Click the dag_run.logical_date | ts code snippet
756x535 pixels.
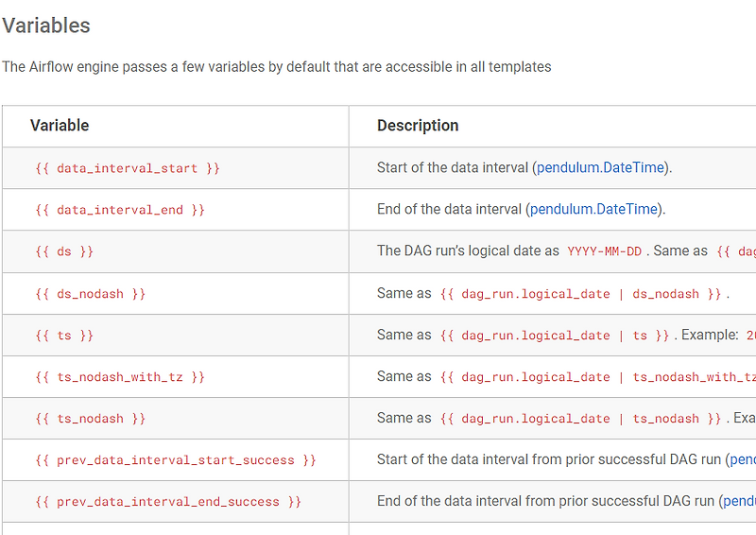[556, 336]
